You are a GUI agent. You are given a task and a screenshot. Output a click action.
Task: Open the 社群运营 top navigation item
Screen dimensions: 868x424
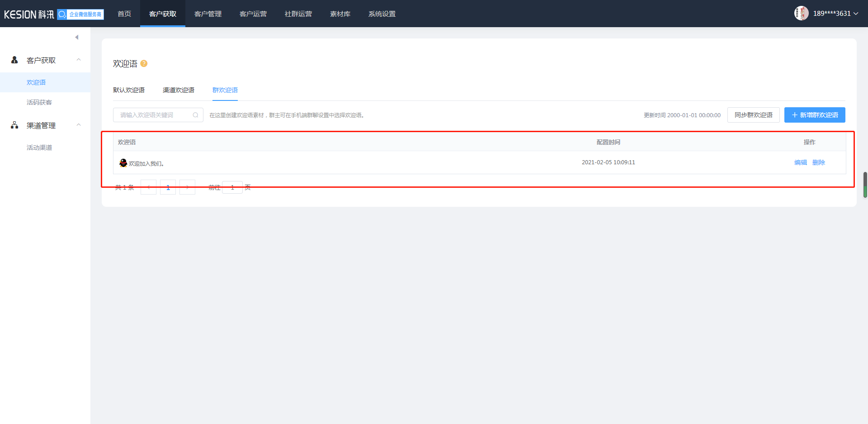(x=298, y=14)
